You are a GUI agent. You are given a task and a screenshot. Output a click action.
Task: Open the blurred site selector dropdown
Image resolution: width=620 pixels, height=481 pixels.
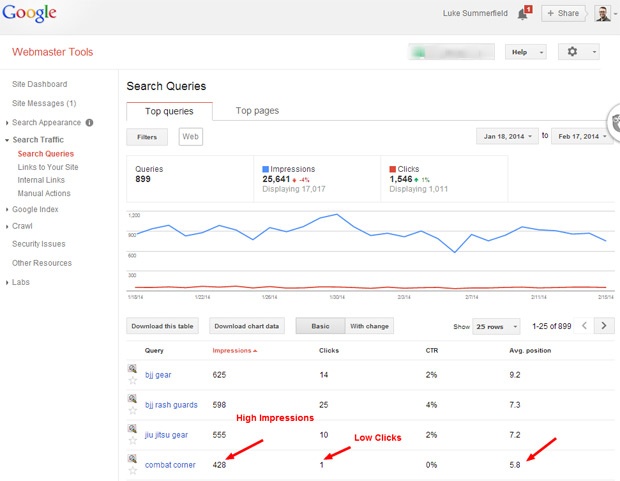[x=451, y=52]
